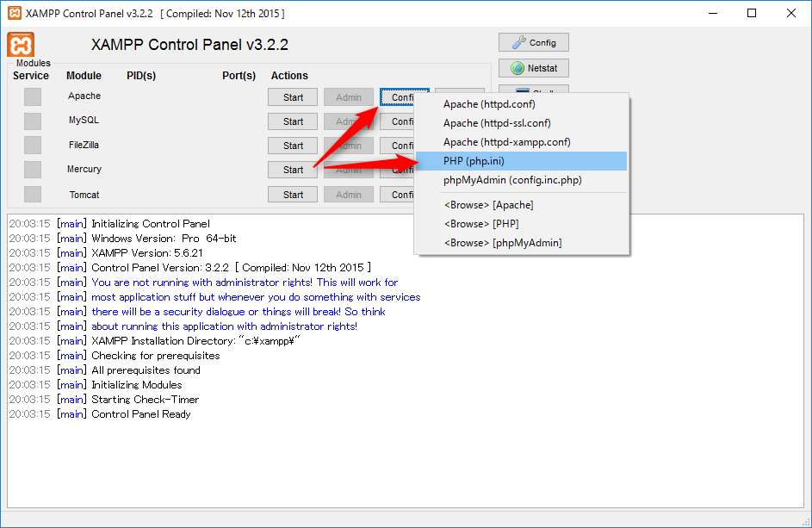Click the Port(s) column header
The image size is (812, 528).
point(239,76)
